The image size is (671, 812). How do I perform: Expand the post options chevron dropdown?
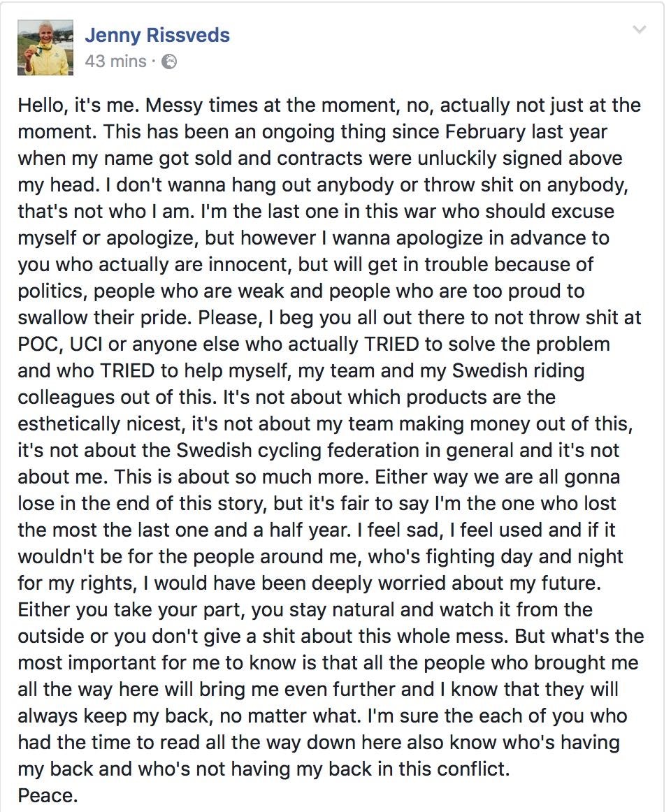tap(639, 30)
